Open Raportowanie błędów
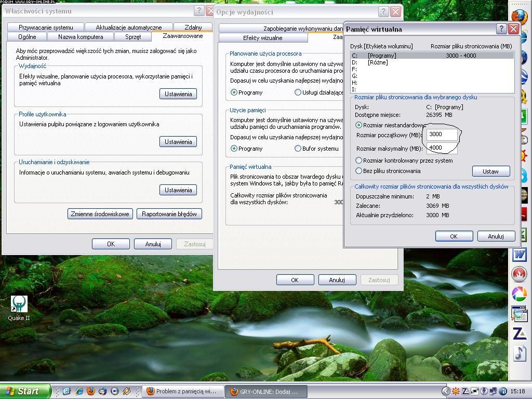The height and width of the screenshot is (399, 532). pos(169,214)
